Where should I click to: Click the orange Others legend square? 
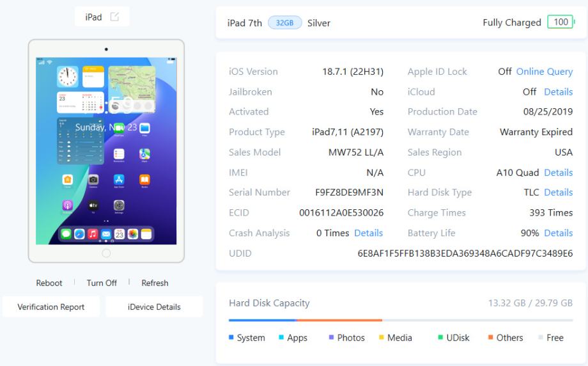490,337
